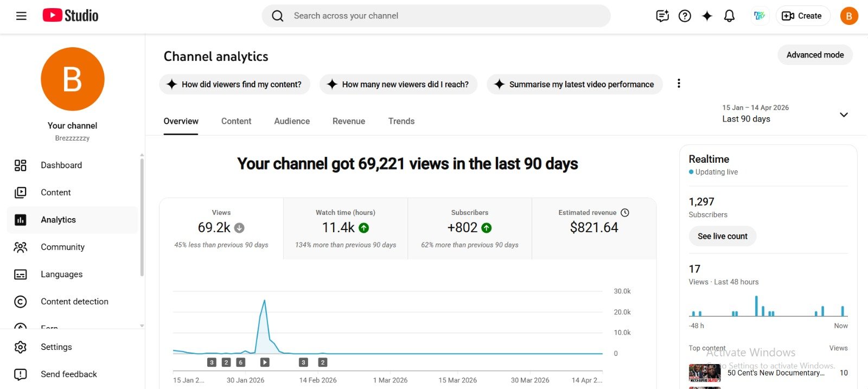The image size is (868, 389).
Task: Click the notifications bell icon
Action: (729, 16)
